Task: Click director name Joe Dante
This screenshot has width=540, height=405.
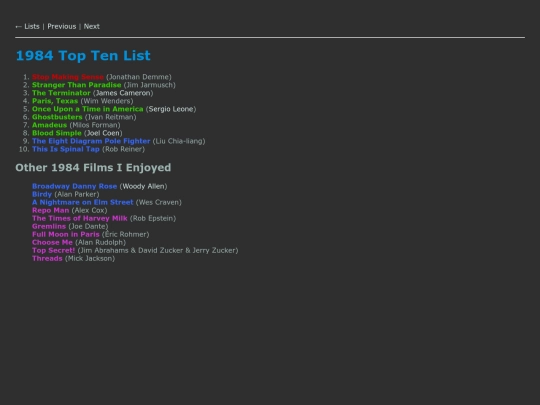Action: (88, 226)
